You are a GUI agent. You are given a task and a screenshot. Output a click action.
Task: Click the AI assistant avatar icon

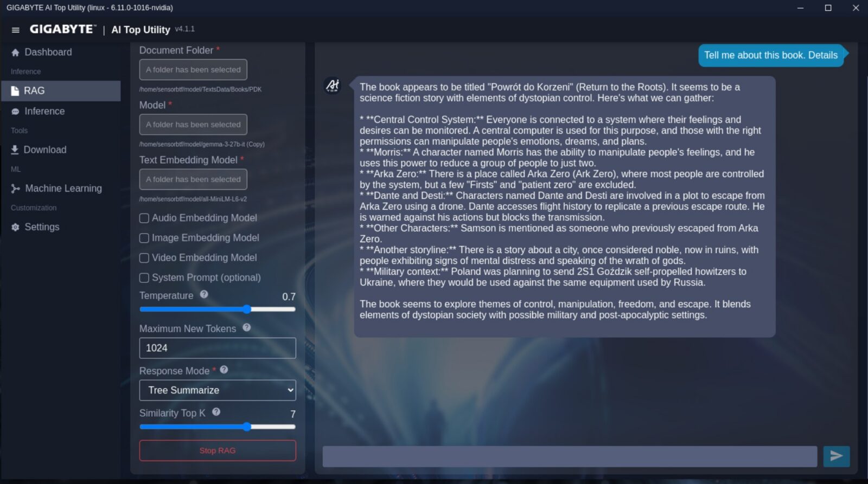click(332, 86)
